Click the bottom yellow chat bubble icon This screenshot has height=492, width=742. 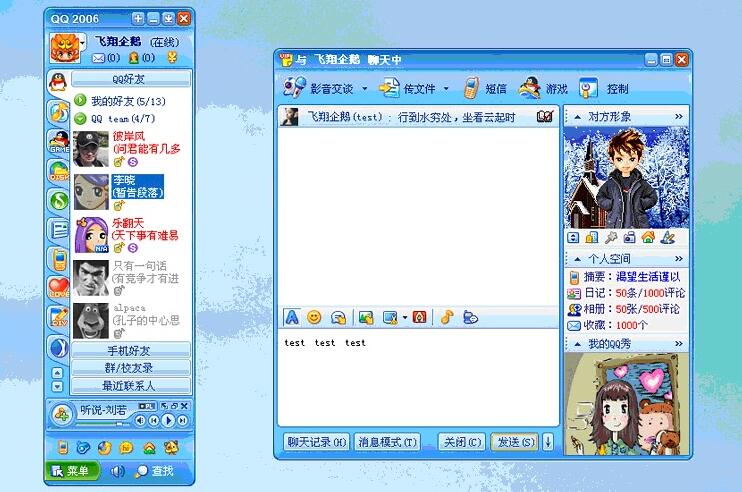(x=126, y=447)
